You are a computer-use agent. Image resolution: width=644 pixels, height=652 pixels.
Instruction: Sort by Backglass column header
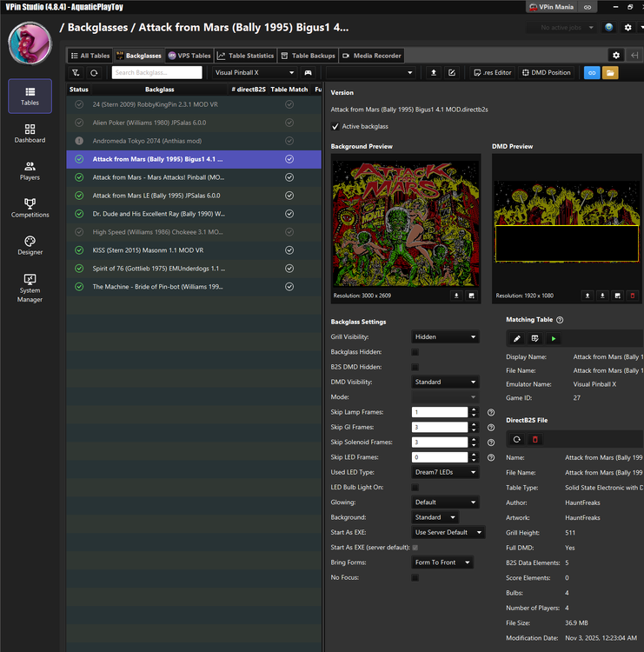pyautogui.click(x=160, y=90)
